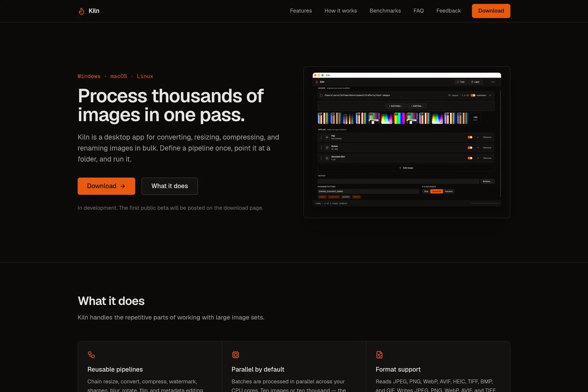Click the What it does button
Image resolution: width=588 pixels, height=392 pixels.
[169, 186]
